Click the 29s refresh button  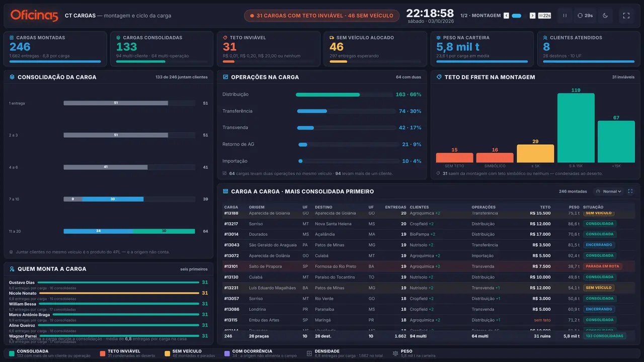point(585,16)
